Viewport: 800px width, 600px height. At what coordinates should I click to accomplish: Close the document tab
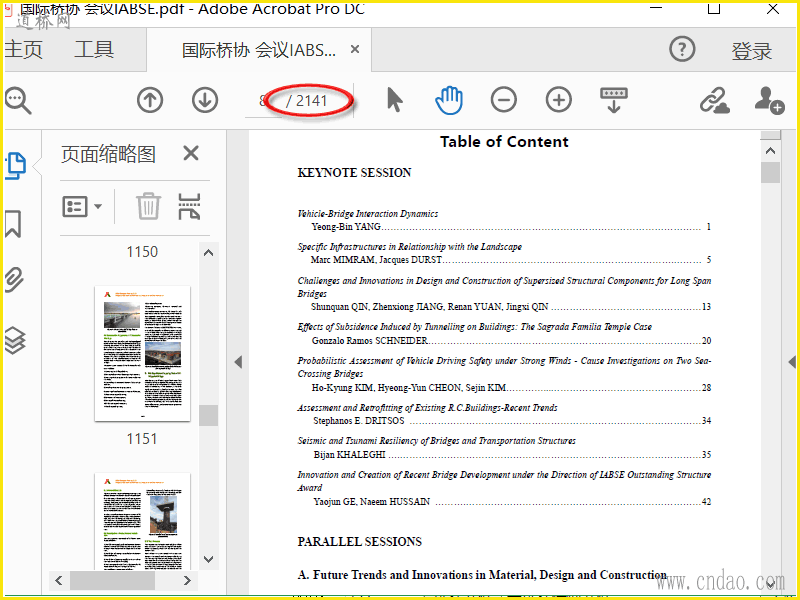pyautogui.click(x=355, y=49)
